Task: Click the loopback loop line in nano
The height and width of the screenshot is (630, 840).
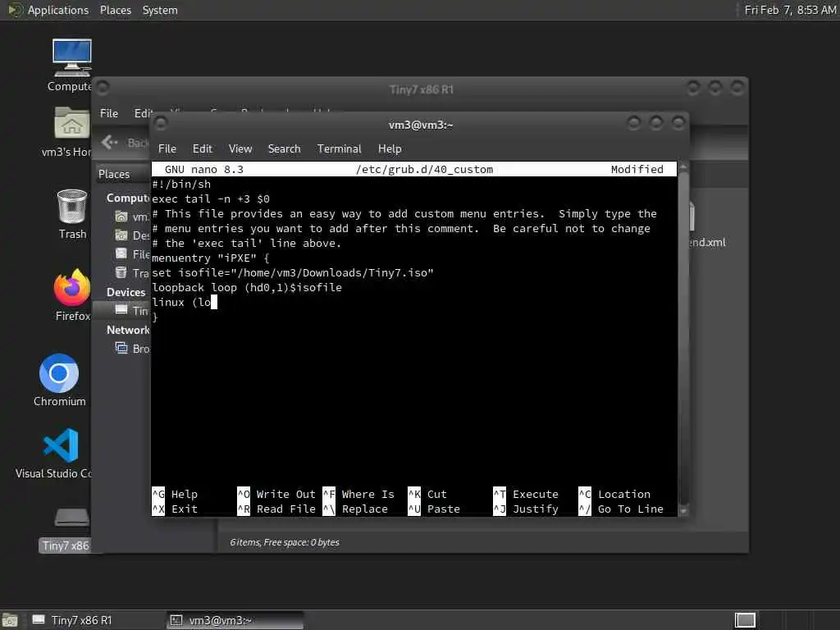Action: coord(246,288)
